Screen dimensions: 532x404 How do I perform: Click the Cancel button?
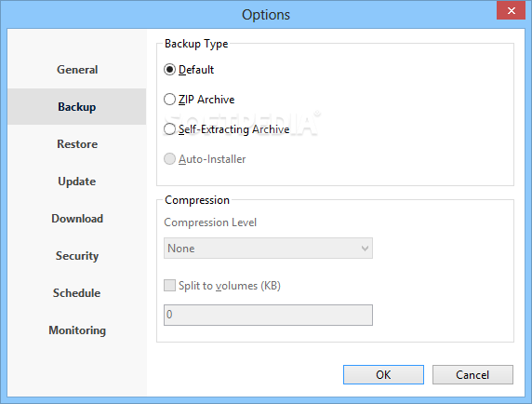click(x=472, y=375)
